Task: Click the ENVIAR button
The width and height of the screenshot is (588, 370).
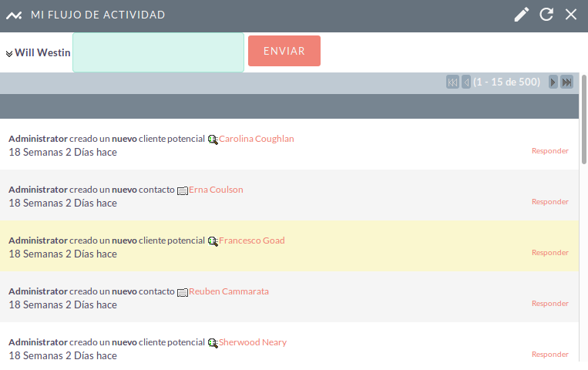Action: 284,51
